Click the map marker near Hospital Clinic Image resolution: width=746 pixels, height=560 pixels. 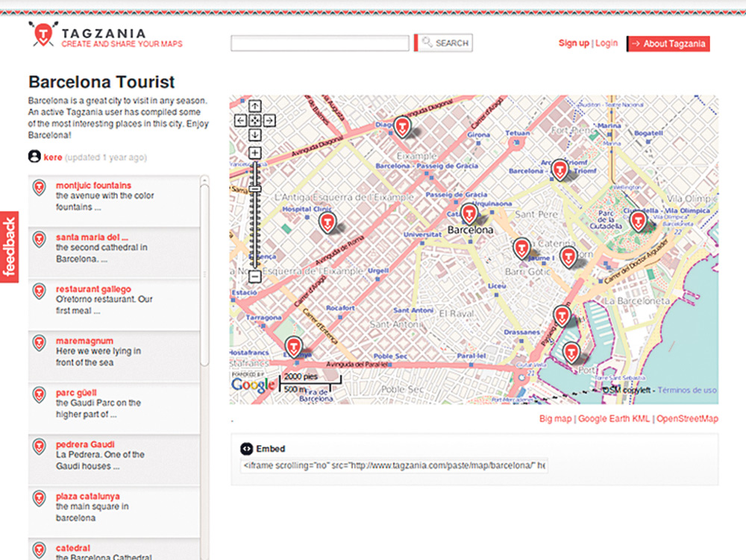[x=326, y=221]
